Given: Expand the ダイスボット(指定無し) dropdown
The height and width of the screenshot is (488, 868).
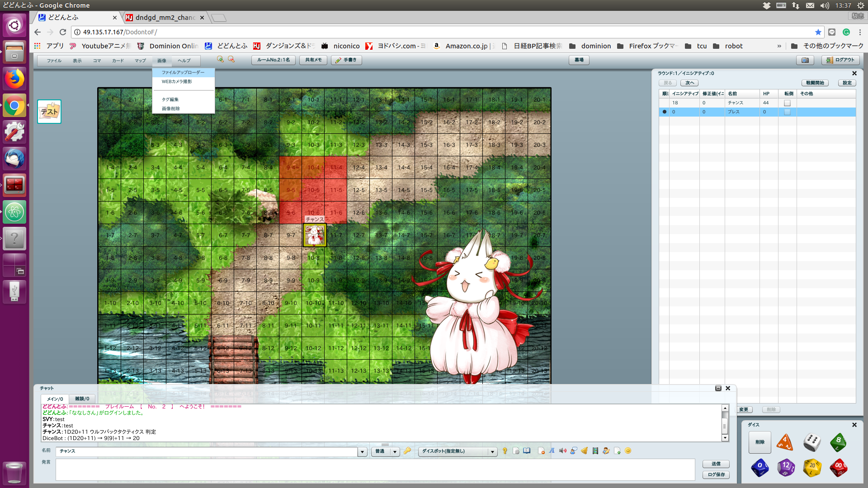Looking at the screenshot, I should point(492,452).
